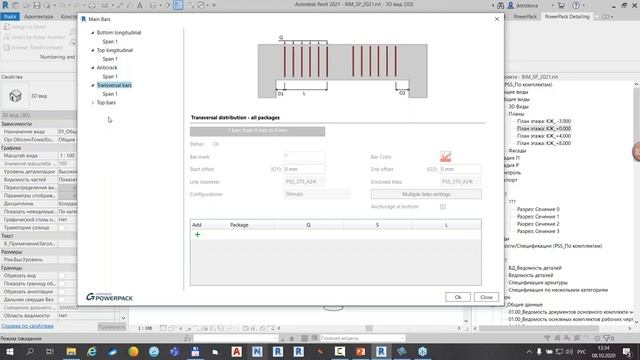This screenshot has height=360, width=640.
Task: Click the grey bars range summary button
Action: 258,131
